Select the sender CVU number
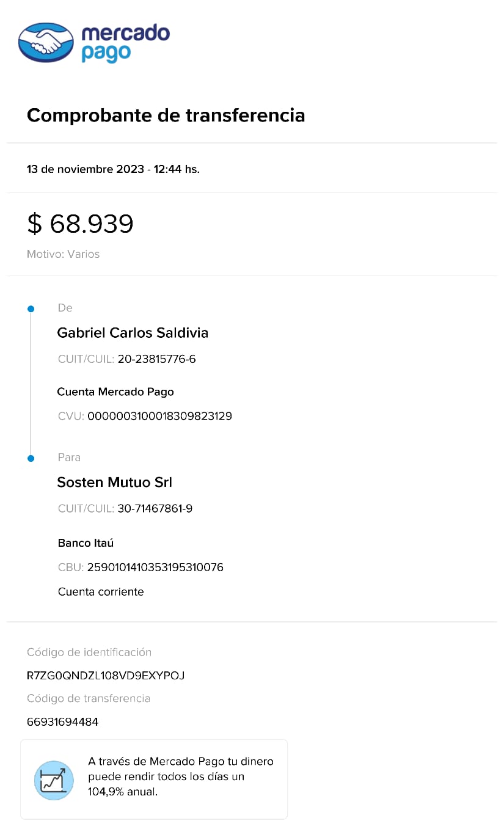The image size is (504, 840). 159,417
